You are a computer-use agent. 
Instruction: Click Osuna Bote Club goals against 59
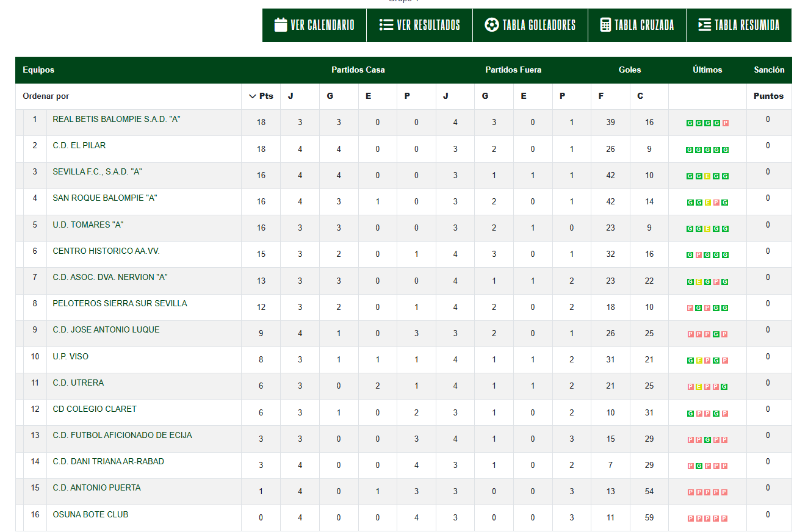tap(649, 518)
